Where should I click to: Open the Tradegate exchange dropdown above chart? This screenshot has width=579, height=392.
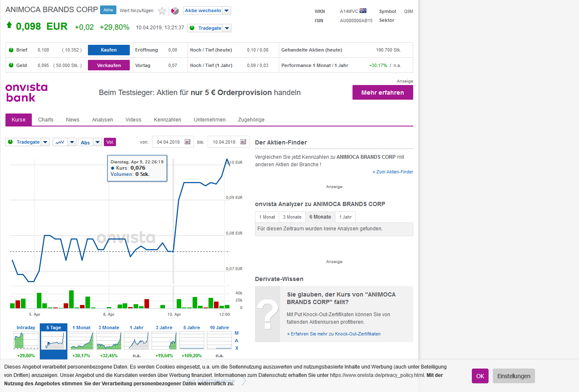45,142
